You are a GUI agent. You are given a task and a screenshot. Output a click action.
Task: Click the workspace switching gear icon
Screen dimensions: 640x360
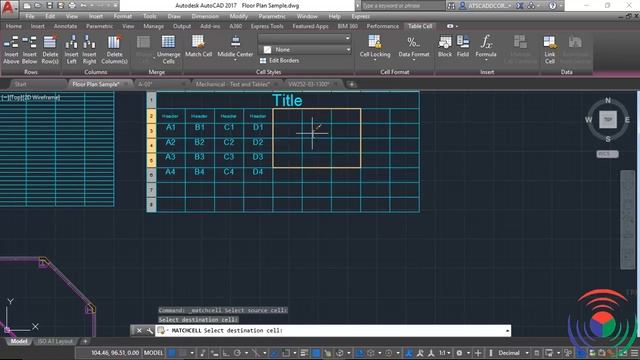pyautogui.click(x=459, y=353)
